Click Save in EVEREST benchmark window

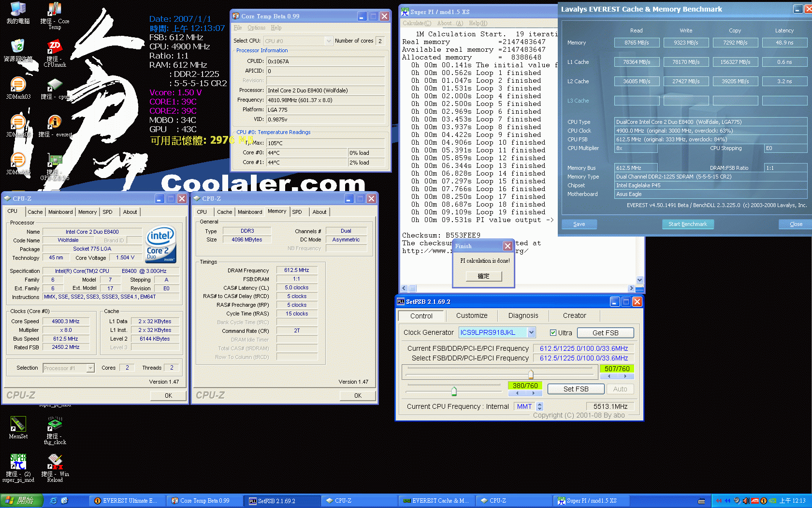[579, 224]
